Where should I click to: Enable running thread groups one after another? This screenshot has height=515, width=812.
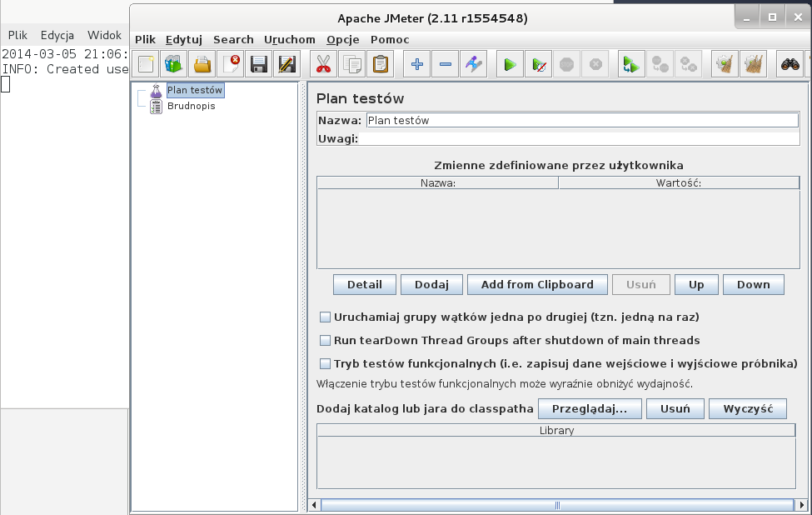point(326,317)
